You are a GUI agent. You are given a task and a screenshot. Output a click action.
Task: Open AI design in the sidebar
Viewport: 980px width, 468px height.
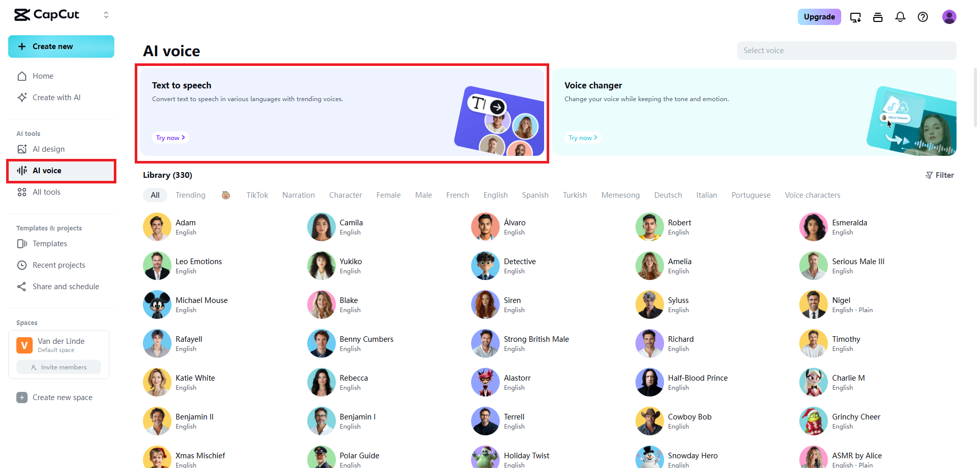pyautogui.click(x=61, y=149)
